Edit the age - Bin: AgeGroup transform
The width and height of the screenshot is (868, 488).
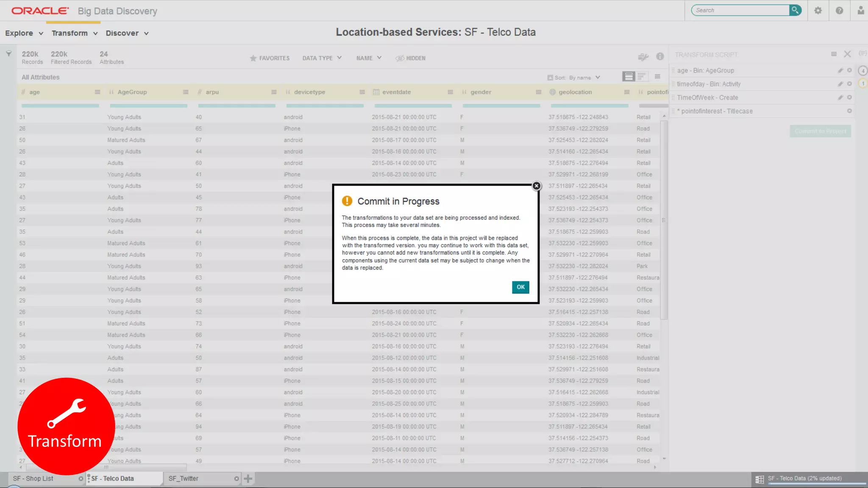tap(840, 71)
